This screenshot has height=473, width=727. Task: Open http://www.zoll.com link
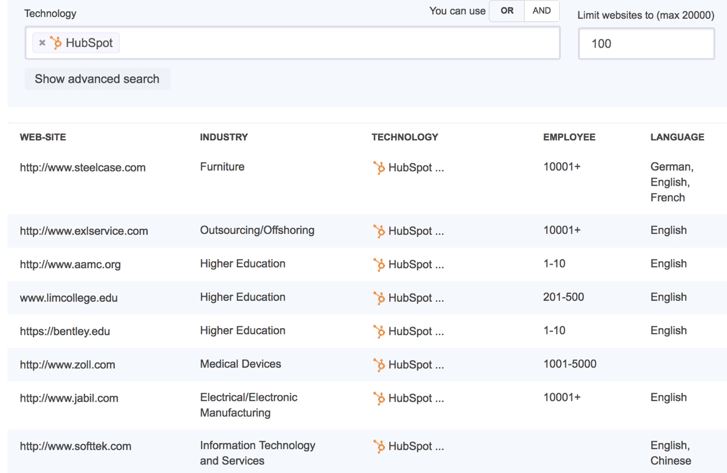(67, 364)
